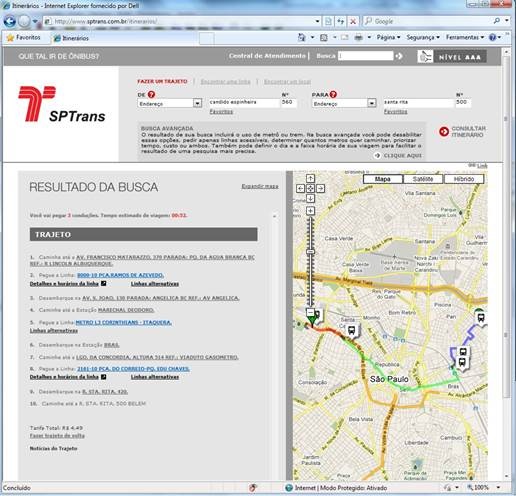Click Linhas alternativas under Metro L3 line

click(54, 331)
